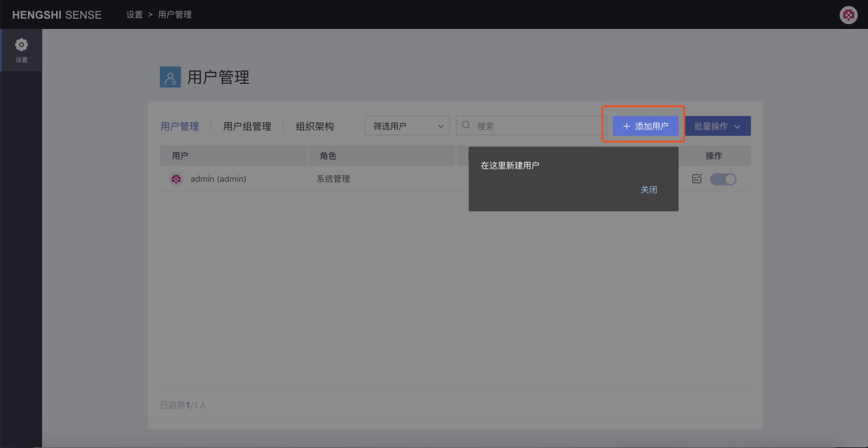Open the 筛选用户 filter dropdown

point(407,126)
